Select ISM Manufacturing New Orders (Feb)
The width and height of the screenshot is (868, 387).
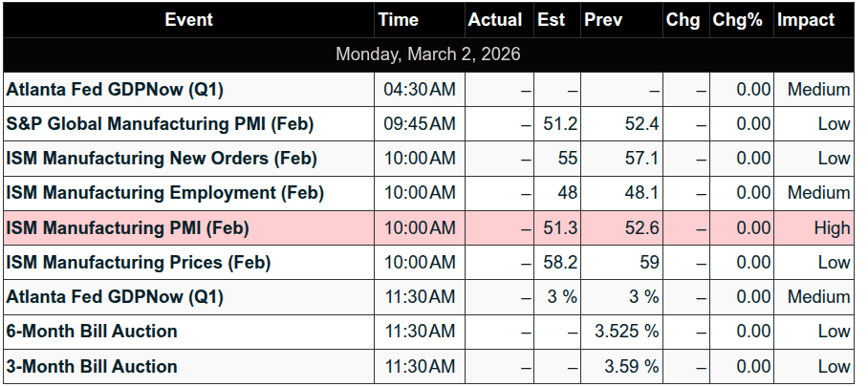pyautogui.click(x=162, y=159)
